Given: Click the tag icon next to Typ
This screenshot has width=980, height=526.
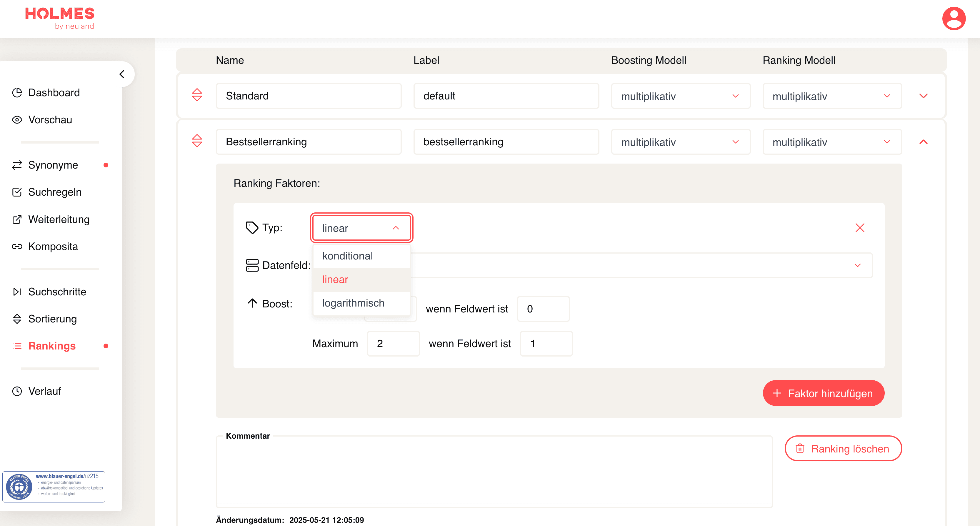Looking at the screenshot, I should [x=252, y=228].
